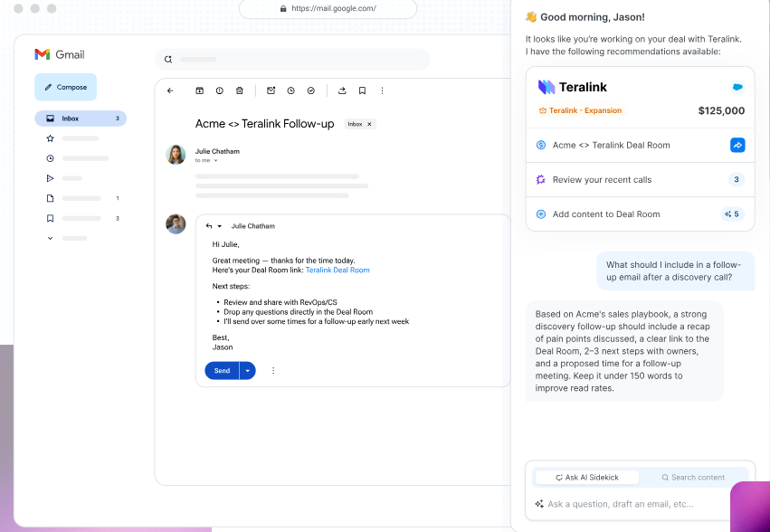Switch to Search content tab
Viewport: 770px width, 532px height.
[693, 478]
